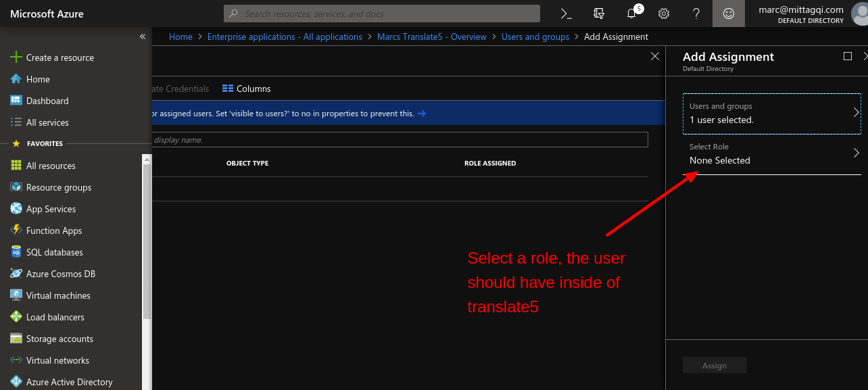Click the Microsoft Azure logo text
Screen dimensions: 868x390
tap(47, 14)
